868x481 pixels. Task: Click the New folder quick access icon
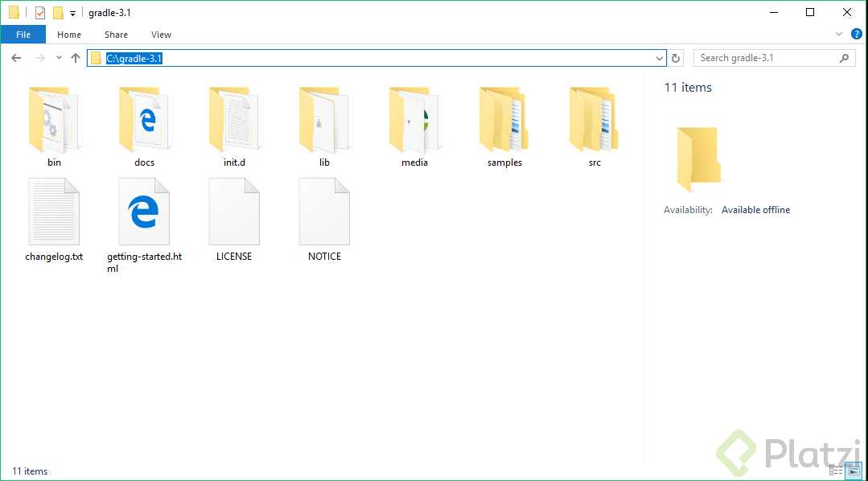pos(58,13)
